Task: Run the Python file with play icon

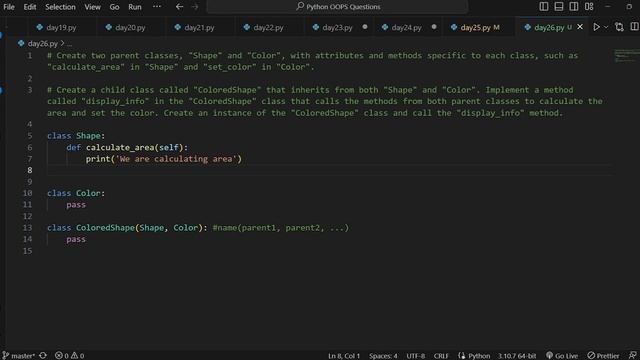Action: [596, 27]
